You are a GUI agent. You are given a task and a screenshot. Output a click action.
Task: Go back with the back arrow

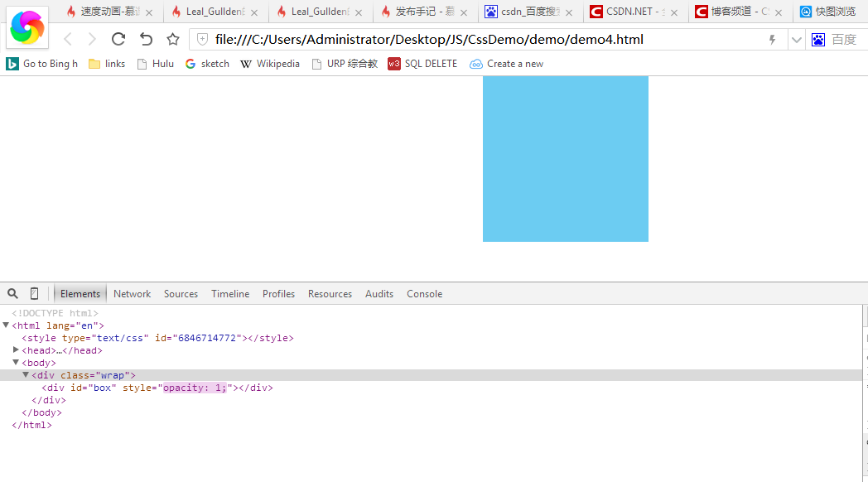68,39
